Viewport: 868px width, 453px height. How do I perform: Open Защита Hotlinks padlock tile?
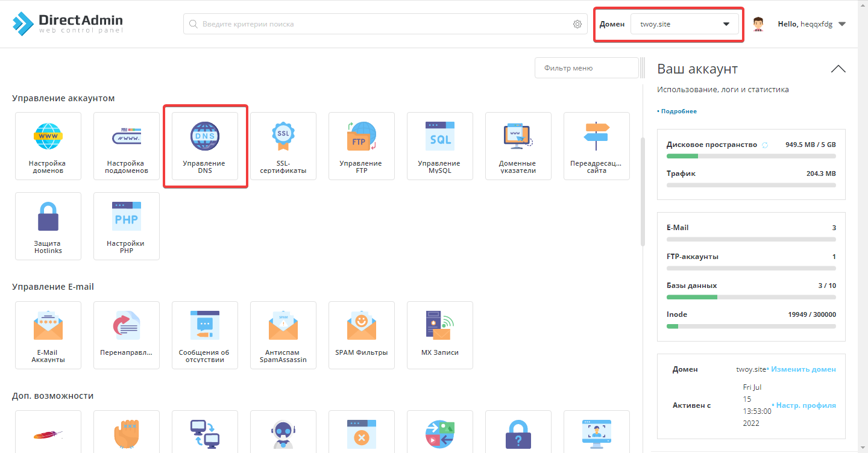point(48,226)
